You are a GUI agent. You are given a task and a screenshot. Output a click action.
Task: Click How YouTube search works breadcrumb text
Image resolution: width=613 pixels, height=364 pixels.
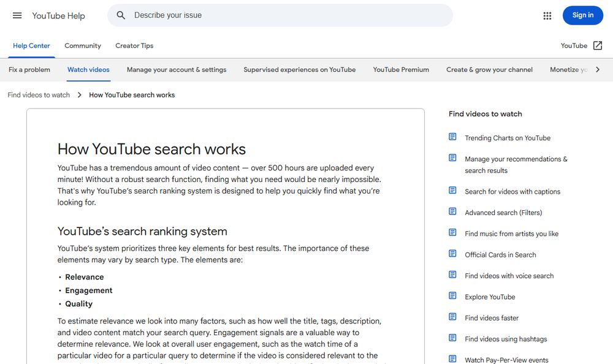(132, 95)
